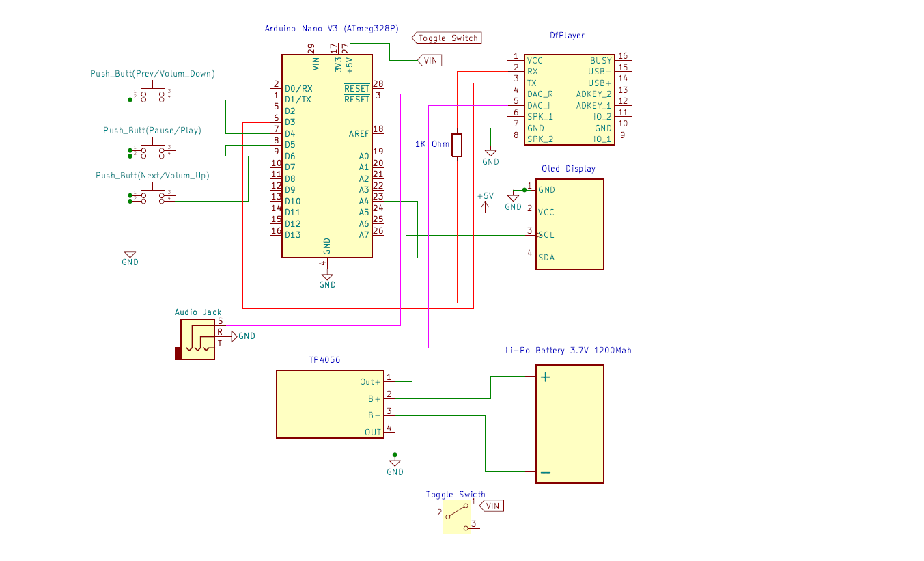924x561 pixels.
Task: Click the DAC_R pin on the DfPlayer
Action: pos(540,94)
